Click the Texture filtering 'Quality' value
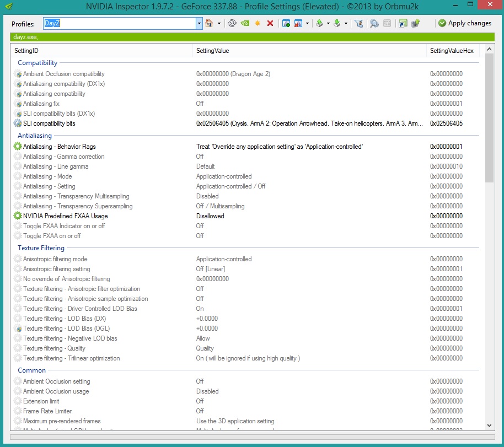504x447 pixels. (205, 348)
